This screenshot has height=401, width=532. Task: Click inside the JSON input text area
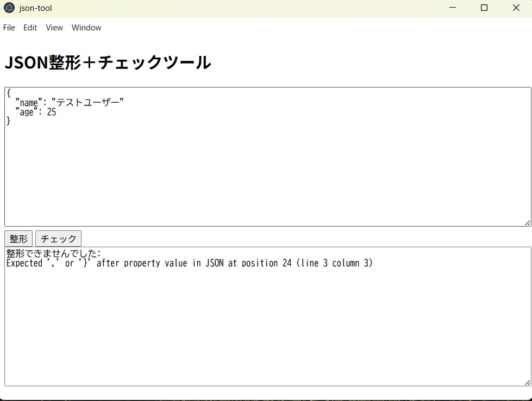[268, 156]
